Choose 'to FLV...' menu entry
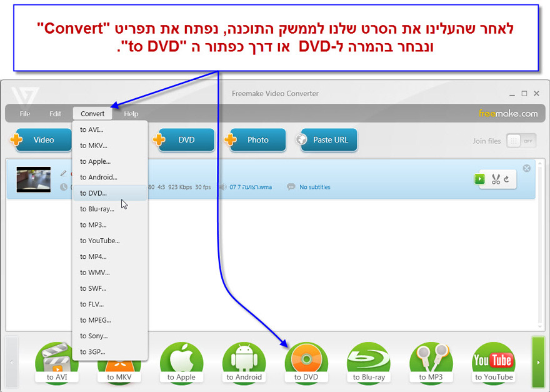The height and width of the screenshot is (392, 550). click(110, 304)
